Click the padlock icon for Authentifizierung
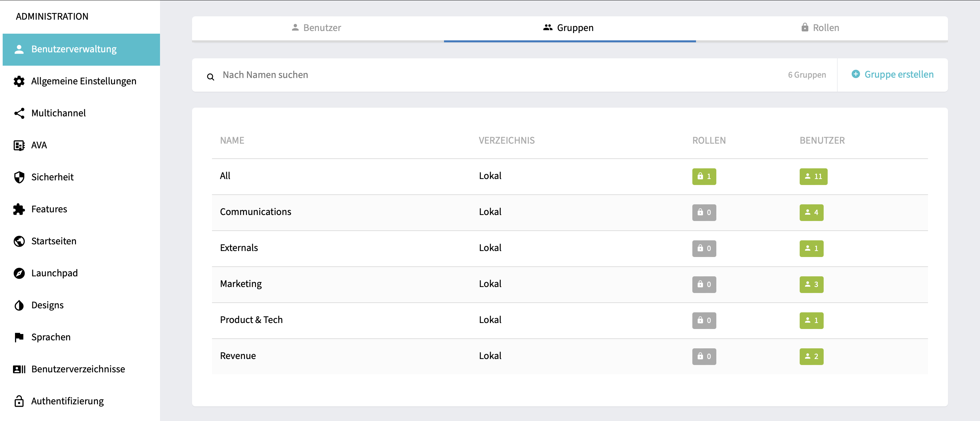 (x=19, y=401)
